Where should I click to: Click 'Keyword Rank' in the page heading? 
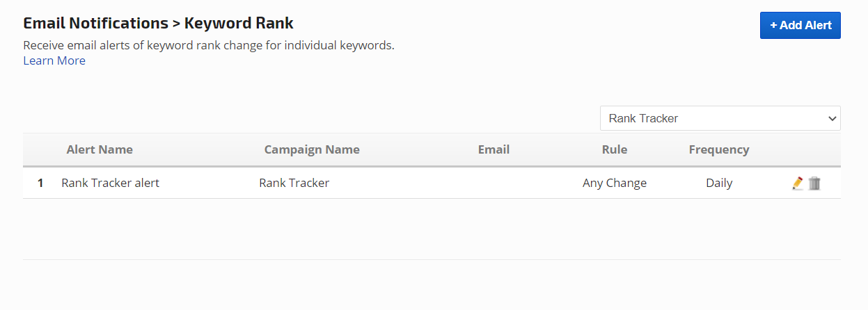239,23
